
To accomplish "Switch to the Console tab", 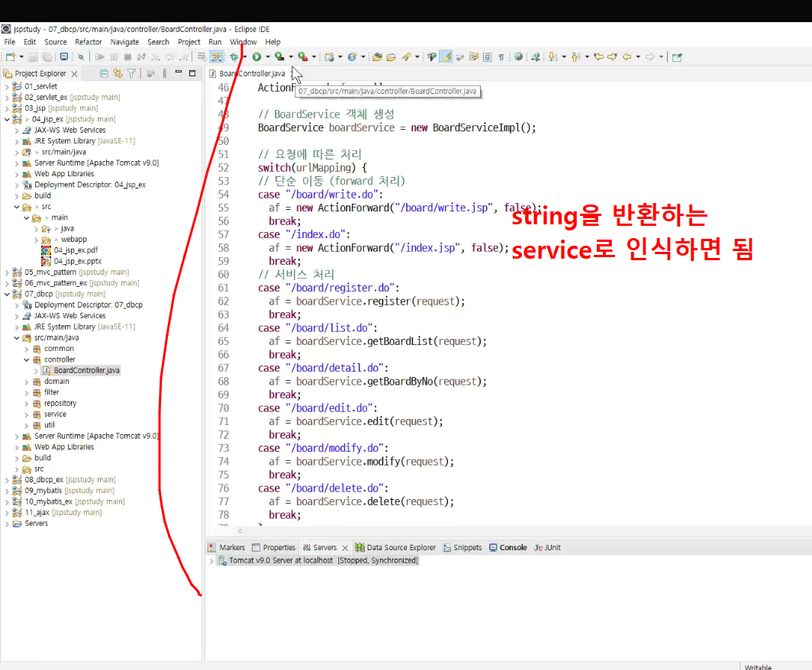I will (x=508, y=548).
